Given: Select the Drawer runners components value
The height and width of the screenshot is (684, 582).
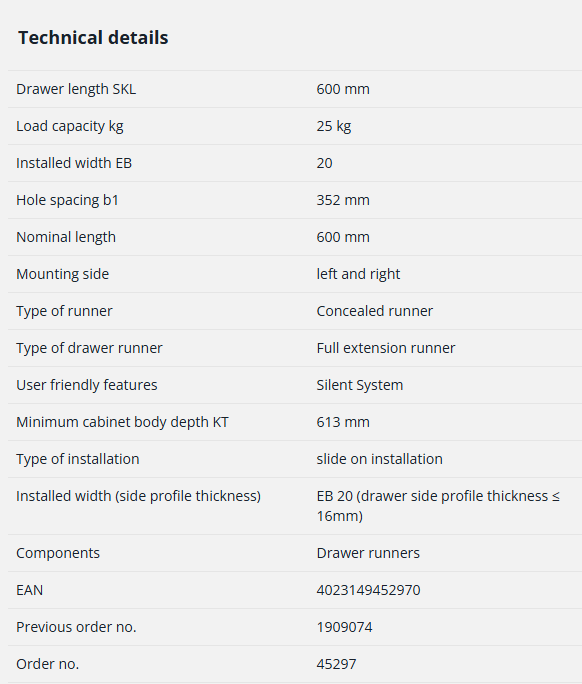Looking at the screenshot, I should [368, 553].
